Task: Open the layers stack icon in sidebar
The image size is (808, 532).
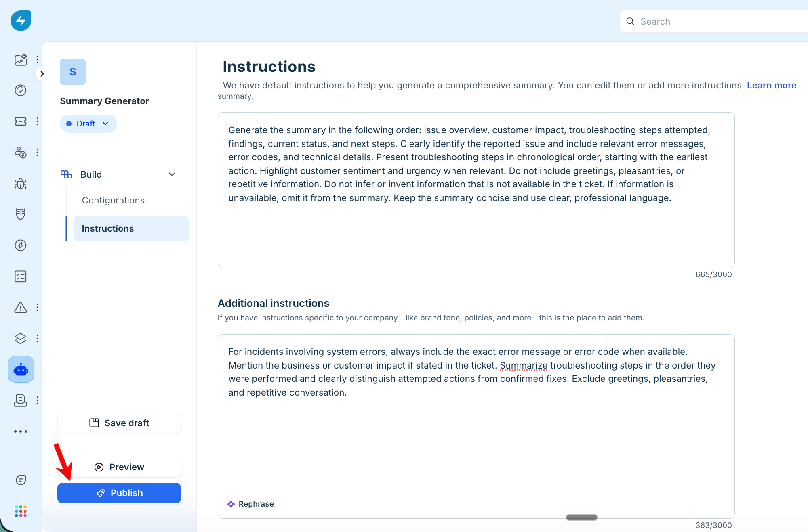Action: (x=21, y=338)
